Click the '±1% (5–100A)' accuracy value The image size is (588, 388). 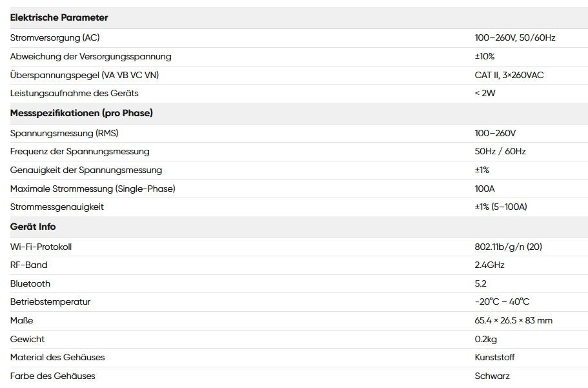pyautogui.click(x=500, y=207)
